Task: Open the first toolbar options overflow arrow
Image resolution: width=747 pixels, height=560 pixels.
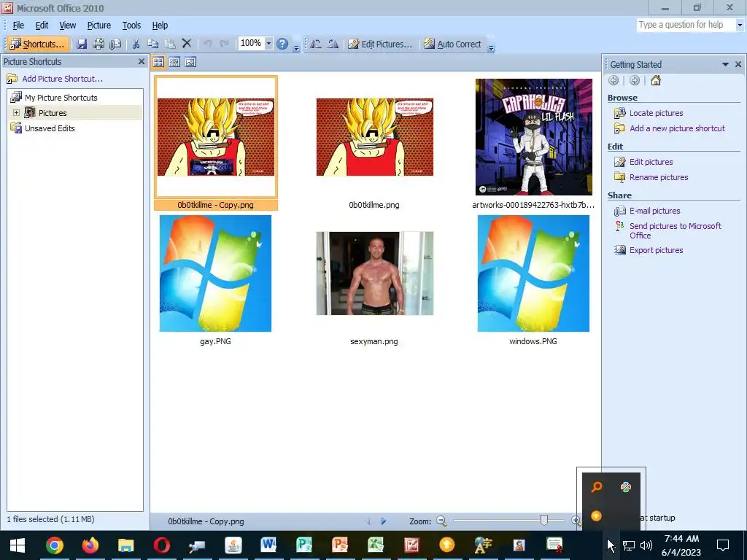Action: 296,47
